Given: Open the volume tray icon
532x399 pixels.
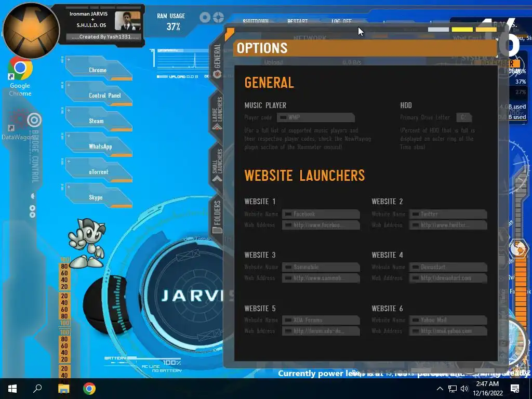Looking at the screenshot, I should 464,389.
